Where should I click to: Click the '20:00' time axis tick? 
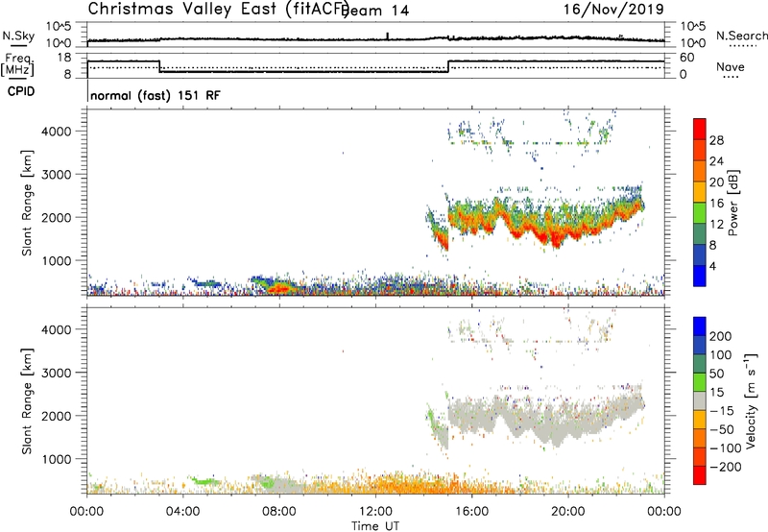click(x=567, y=512)
